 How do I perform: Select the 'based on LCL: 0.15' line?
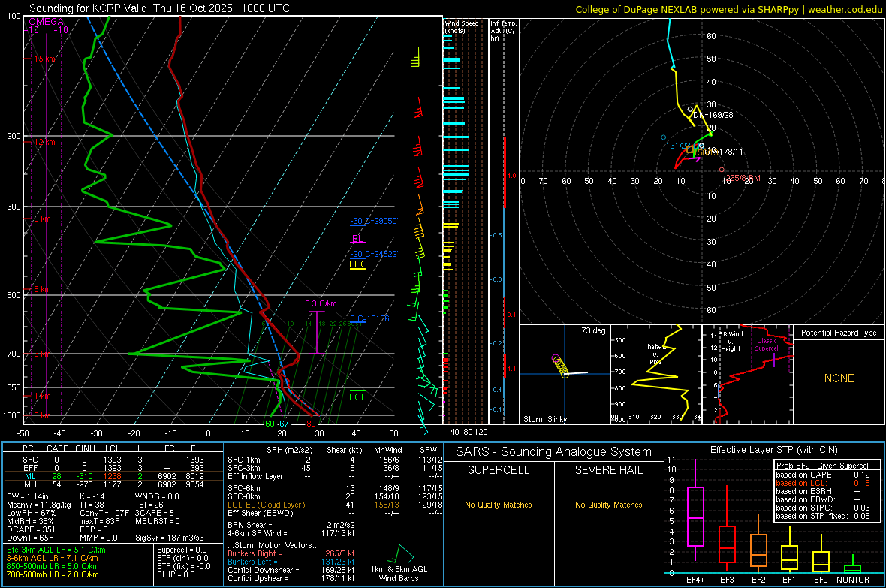tap(823, 483)
